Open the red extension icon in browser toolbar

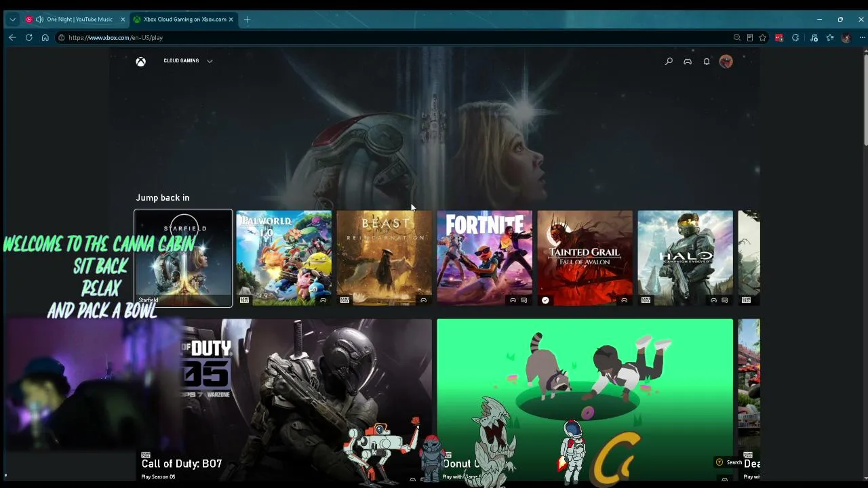(x=779, y=38)
